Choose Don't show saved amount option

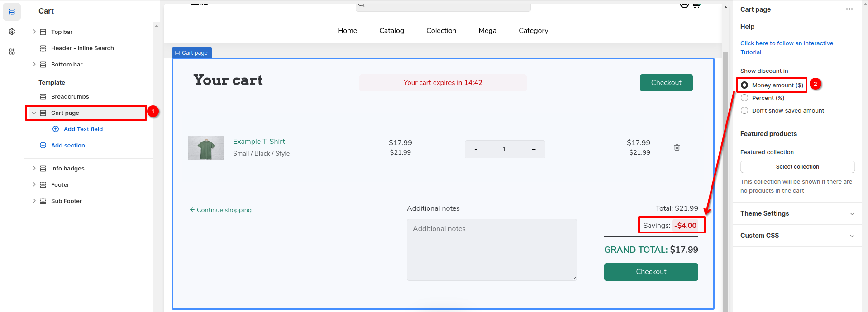coord(744,110)
